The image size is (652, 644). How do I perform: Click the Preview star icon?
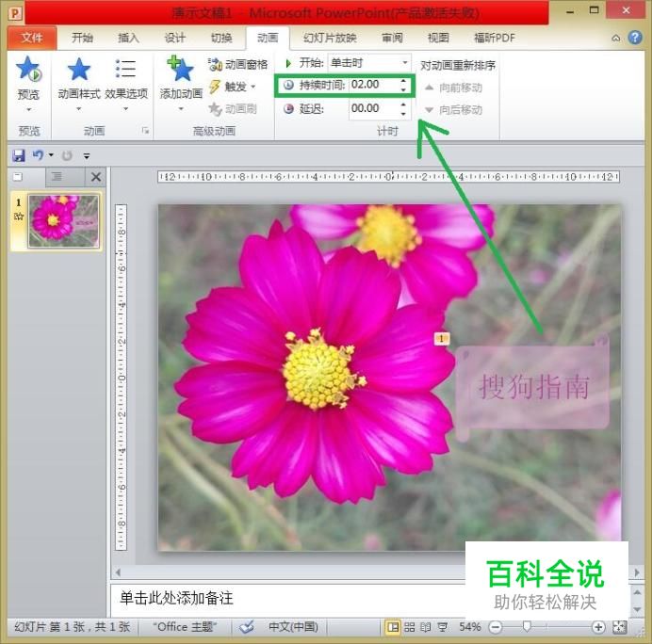click(28, 69)
